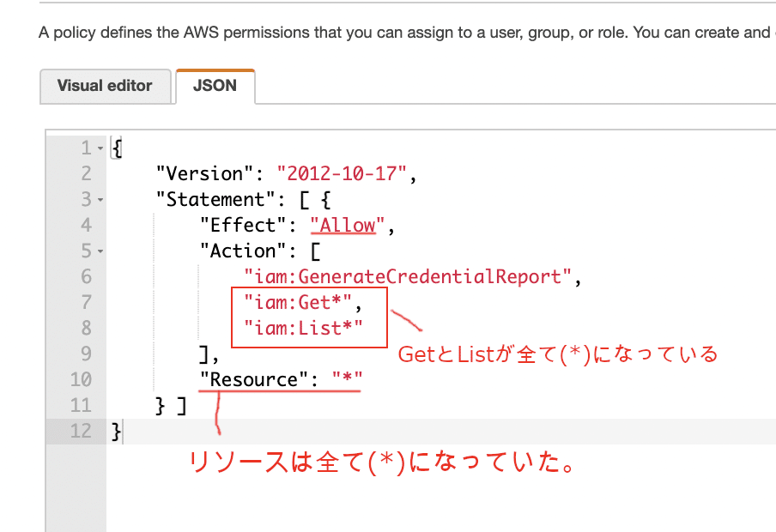This screenshot has width=776, height=532.
Task: Click line number 9 in the gutter
Action: (86, 354)
